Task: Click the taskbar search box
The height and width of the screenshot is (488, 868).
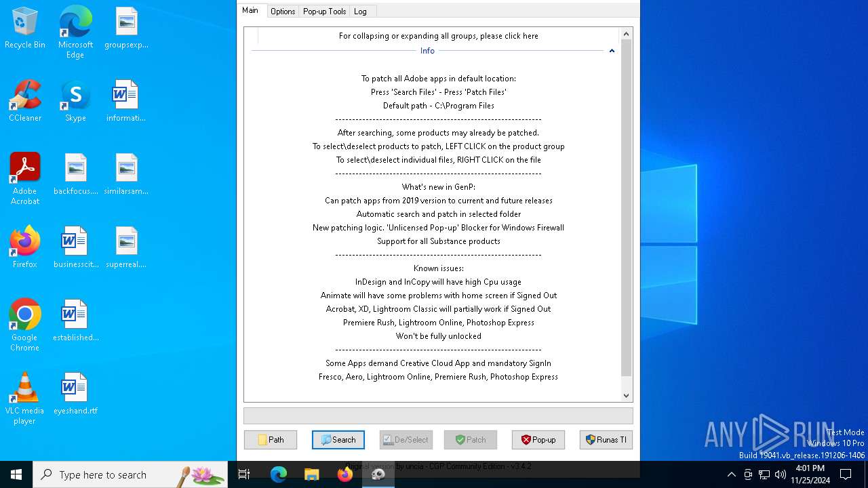Action: (130, 474)
